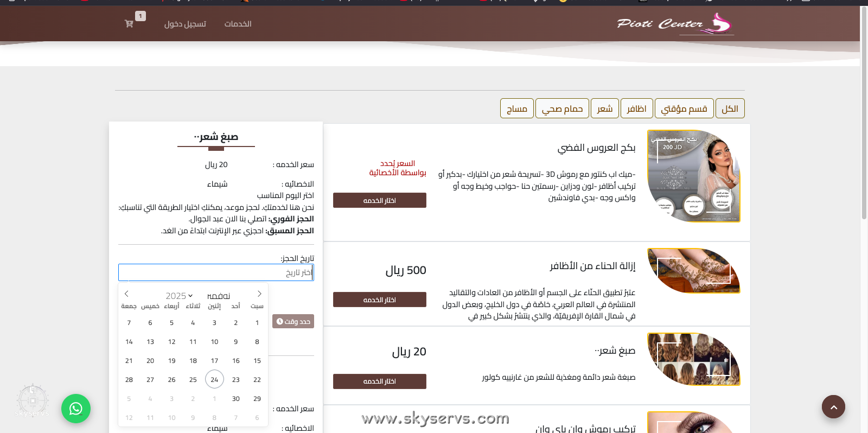Select the اظافر category tab

point(636,109)
